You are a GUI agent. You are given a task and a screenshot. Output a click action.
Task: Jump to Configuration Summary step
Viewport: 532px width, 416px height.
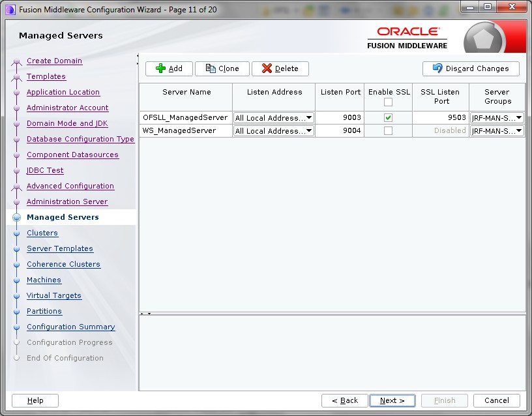pos(71,327)
